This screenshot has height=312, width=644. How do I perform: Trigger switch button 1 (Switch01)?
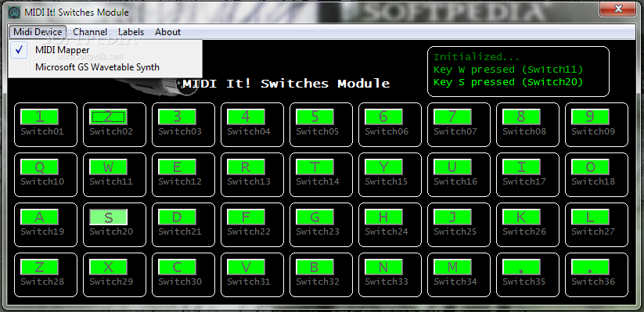(x=39, y=117)
